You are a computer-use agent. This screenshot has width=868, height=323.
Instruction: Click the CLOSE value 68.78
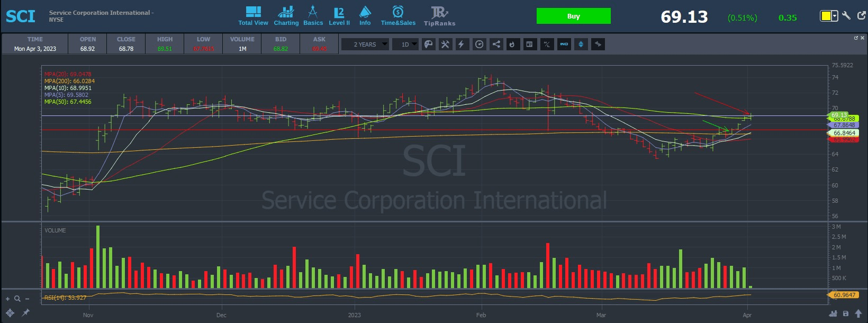126,49
